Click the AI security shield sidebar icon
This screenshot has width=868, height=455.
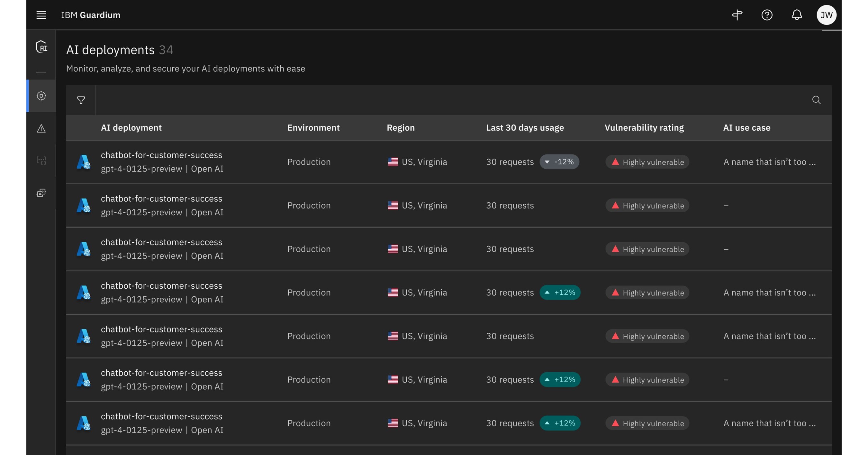click(41, 47)
